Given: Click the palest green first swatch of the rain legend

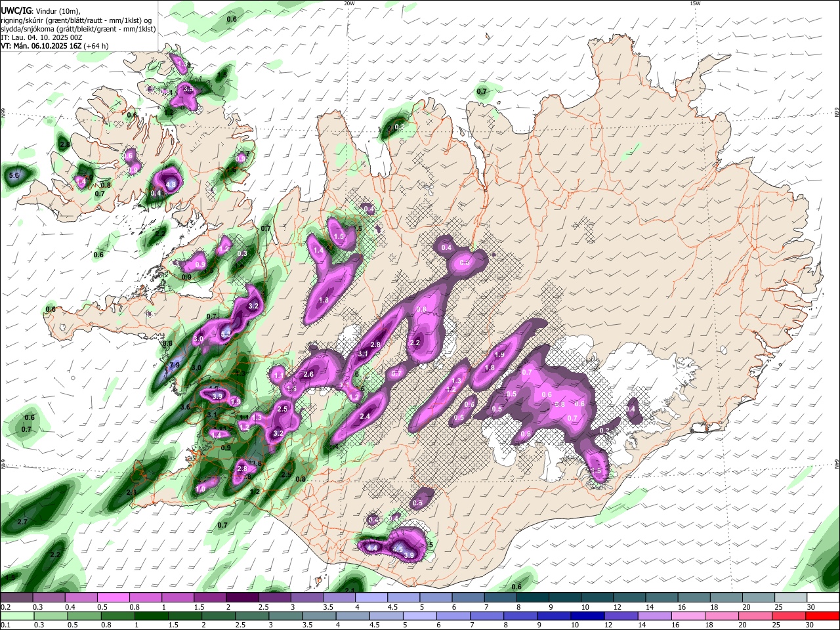Looking at the screenshot, I should 18,616.
